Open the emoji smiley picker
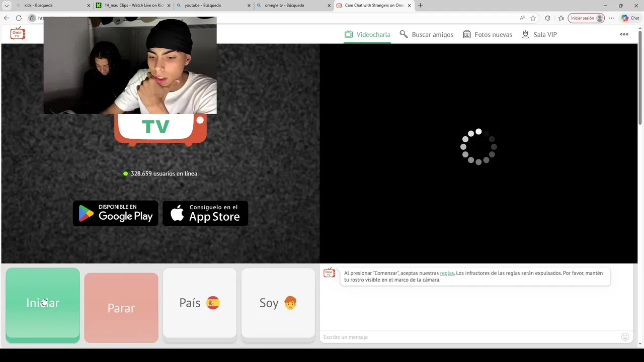 (x=625, y=337)
